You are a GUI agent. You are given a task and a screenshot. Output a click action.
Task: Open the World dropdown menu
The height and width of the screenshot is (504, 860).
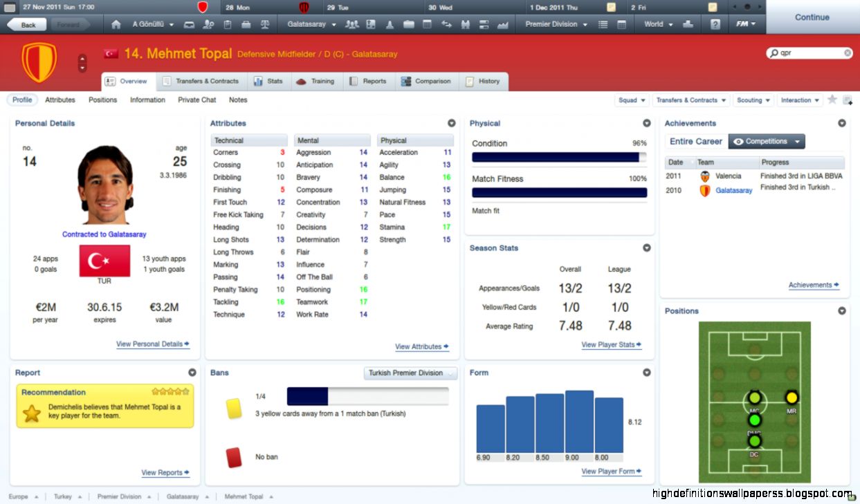pyautogui.click(x=658, y=24)
